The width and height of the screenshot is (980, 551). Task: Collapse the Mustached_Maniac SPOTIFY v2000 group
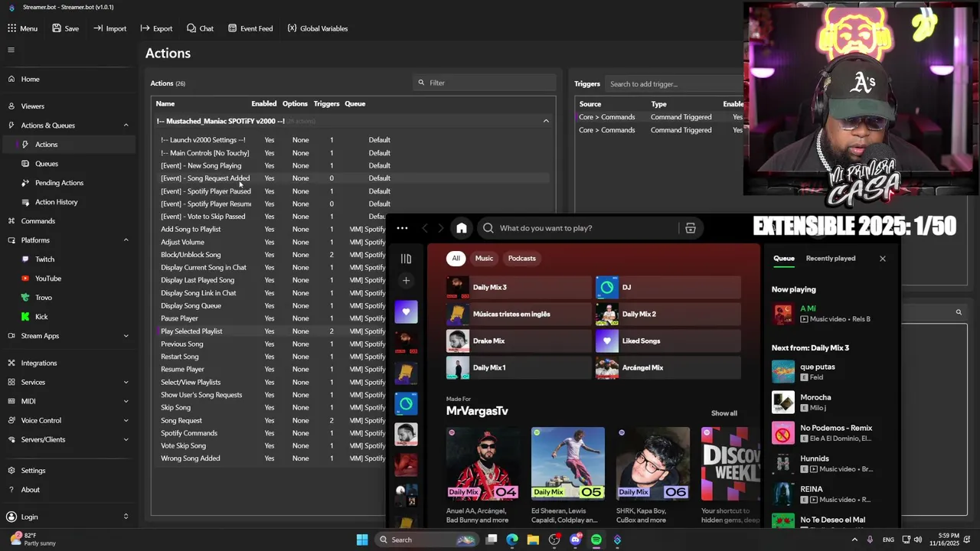tap(546, 121)
